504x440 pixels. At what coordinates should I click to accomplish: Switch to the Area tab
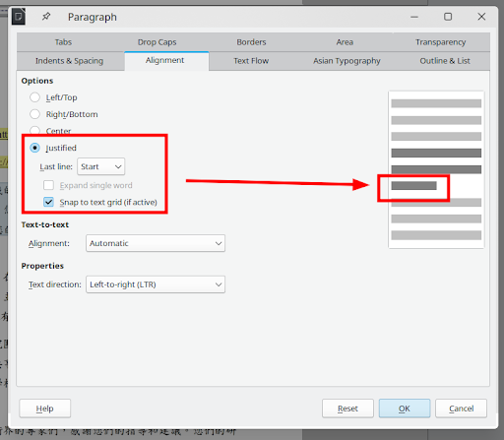point(345,42)
